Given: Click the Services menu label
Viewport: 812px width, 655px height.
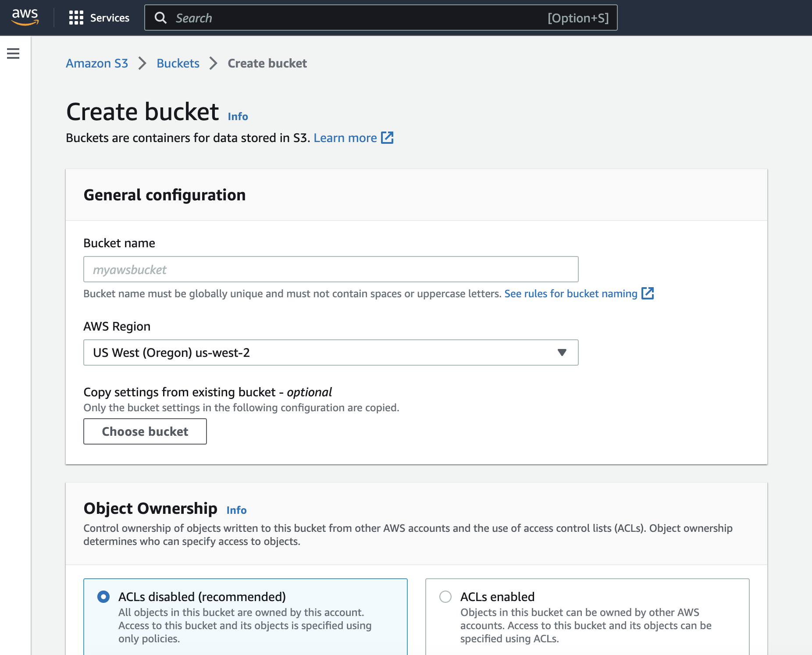Looking at the screenshot, I should tap(110, 18).
